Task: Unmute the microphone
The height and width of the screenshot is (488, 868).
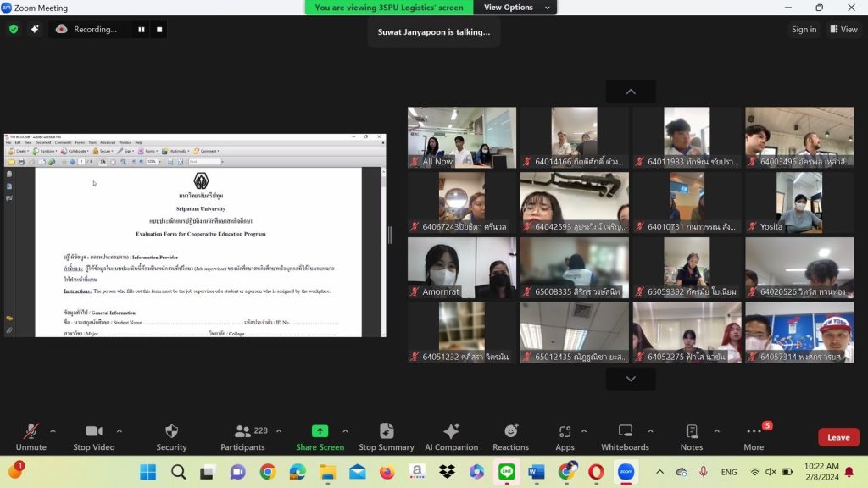Action: [31, 437]
